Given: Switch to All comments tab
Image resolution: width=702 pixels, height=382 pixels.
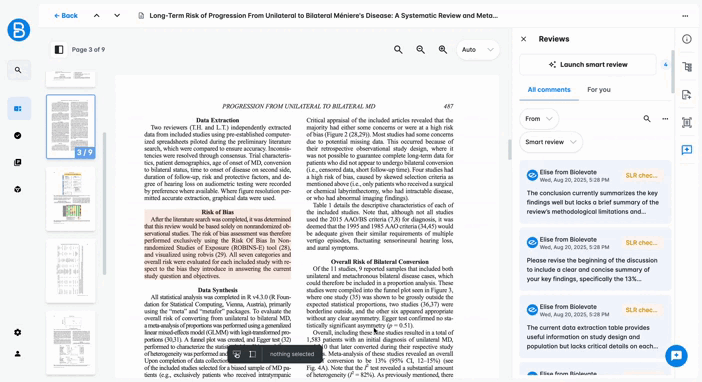Looking at the screenshot, I should pos(549,90).
